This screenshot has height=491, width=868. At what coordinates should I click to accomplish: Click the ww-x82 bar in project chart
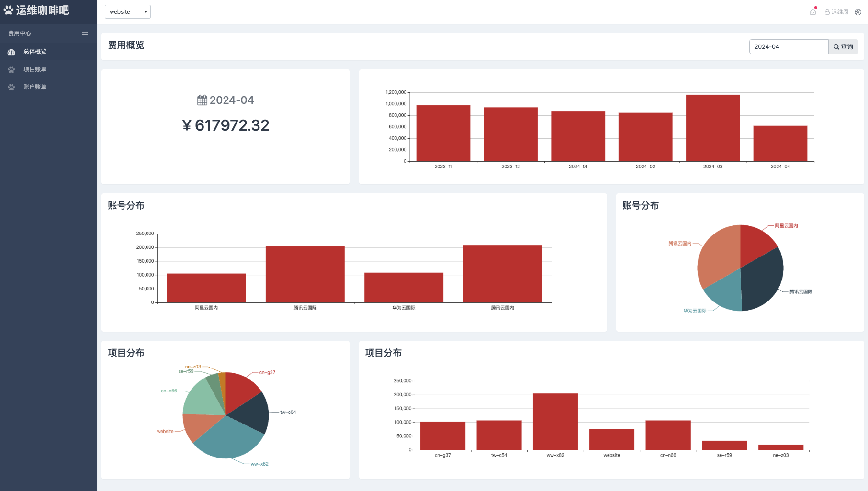(x=555, y=422)
